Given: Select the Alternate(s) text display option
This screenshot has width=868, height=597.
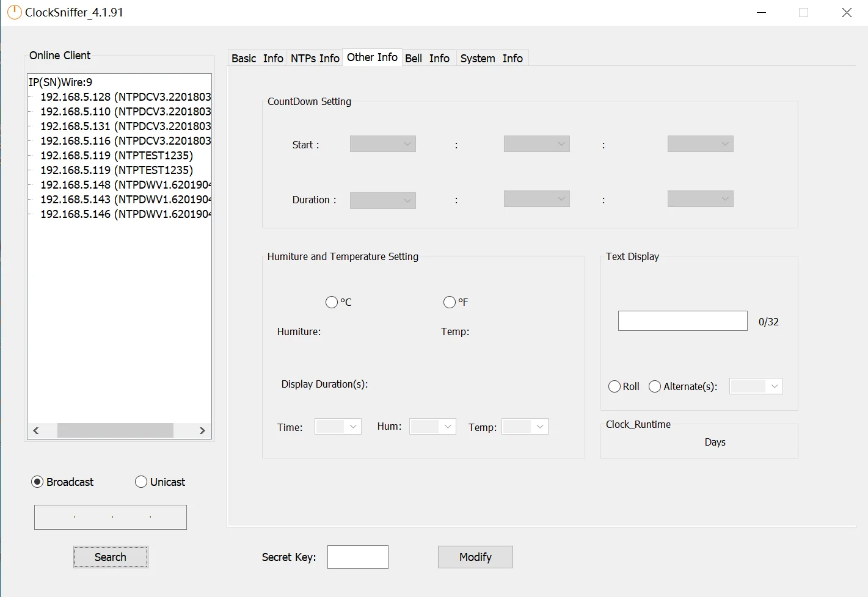Looking at the screenshot, I should [x=655, y=386].
